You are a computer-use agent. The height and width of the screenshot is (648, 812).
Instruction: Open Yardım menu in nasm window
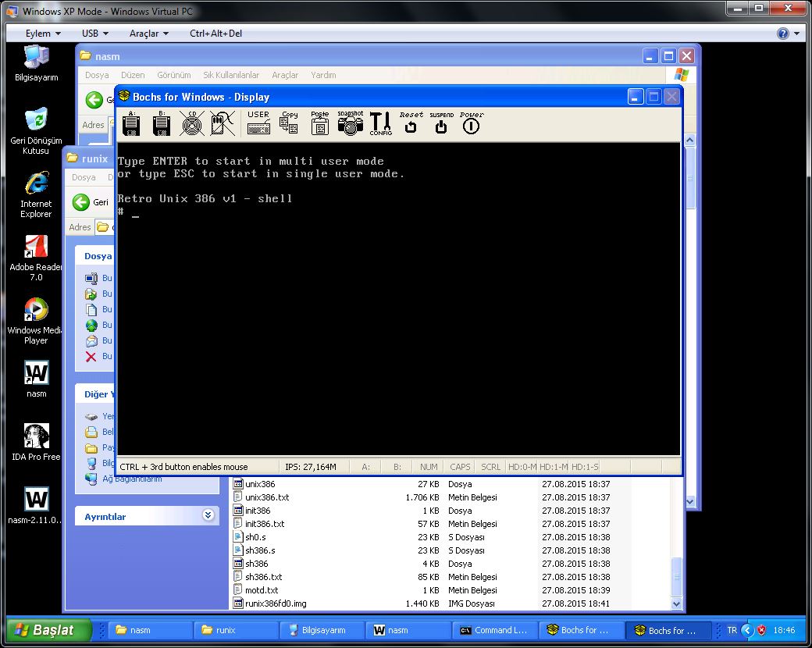click(x=323, y=75)
